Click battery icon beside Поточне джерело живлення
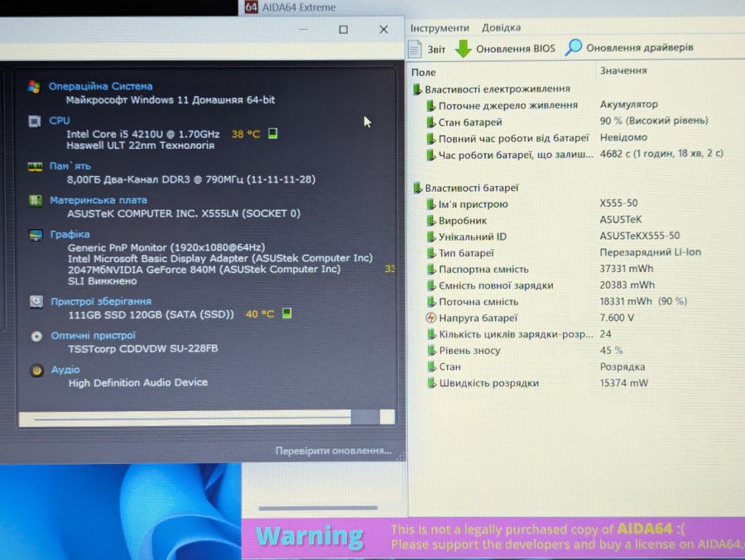This screenshot has width=745, height=560. point(430,105)
